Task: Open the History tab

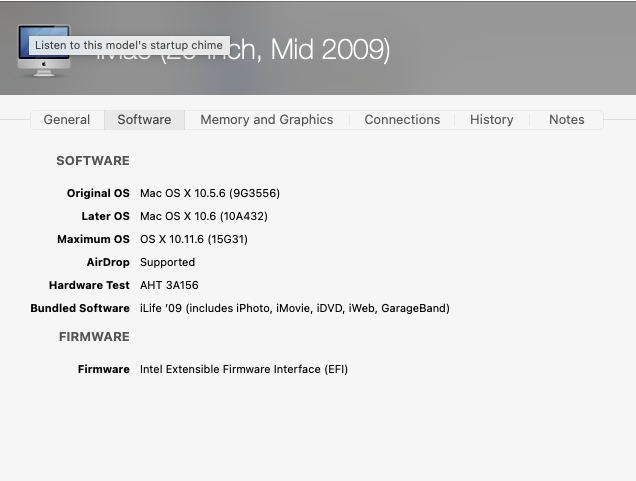Action: pyautogui.click(x=492, y=120)
